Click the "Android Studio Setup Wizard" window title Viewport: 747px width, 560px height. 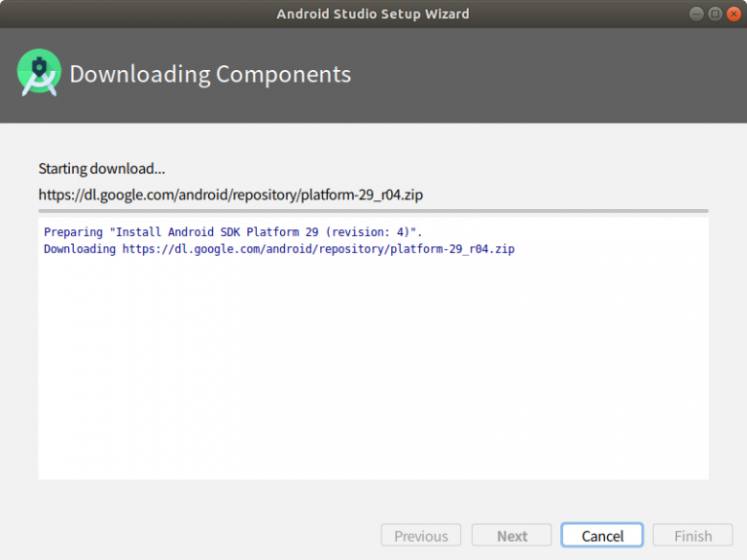coord(373,14)
